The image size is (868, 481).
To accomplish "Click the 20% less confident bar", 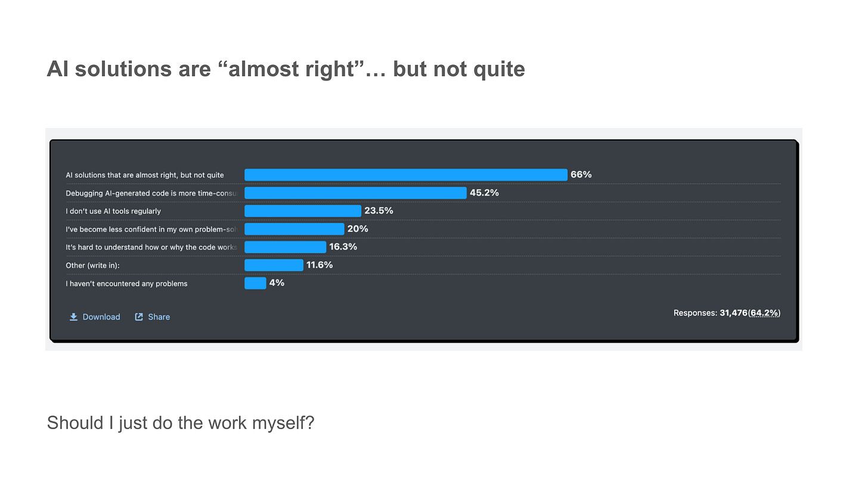I will (x=294, y=229).
